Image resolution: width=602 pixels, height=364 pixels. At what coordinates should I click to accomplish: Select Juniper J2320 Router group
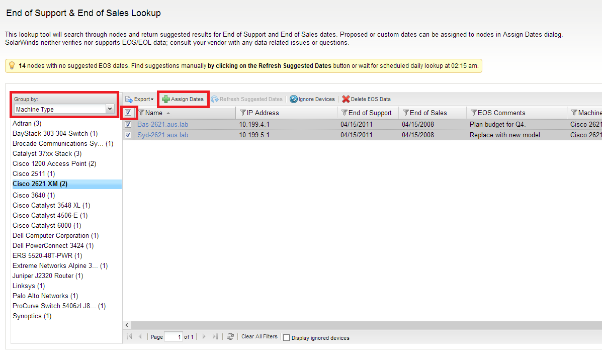pos(48,276)
